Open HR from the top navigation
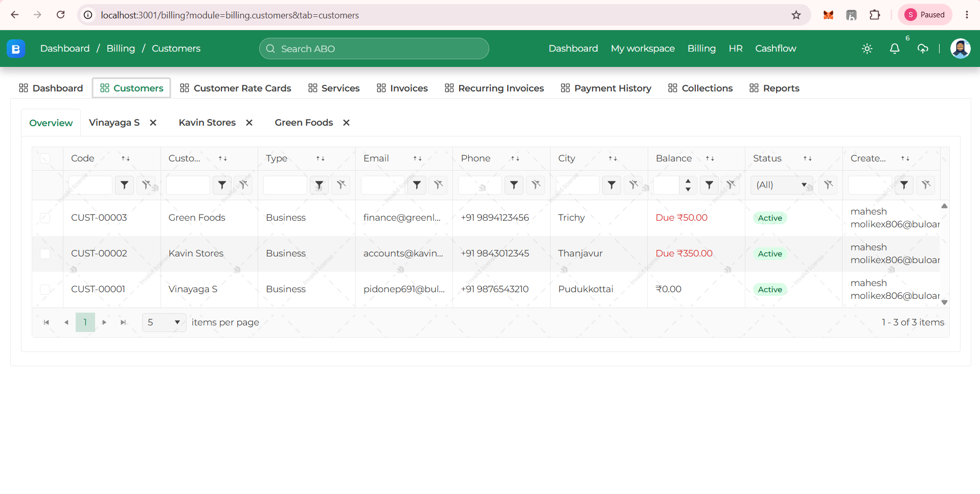 pyautogui.click(x=735, y=49)
